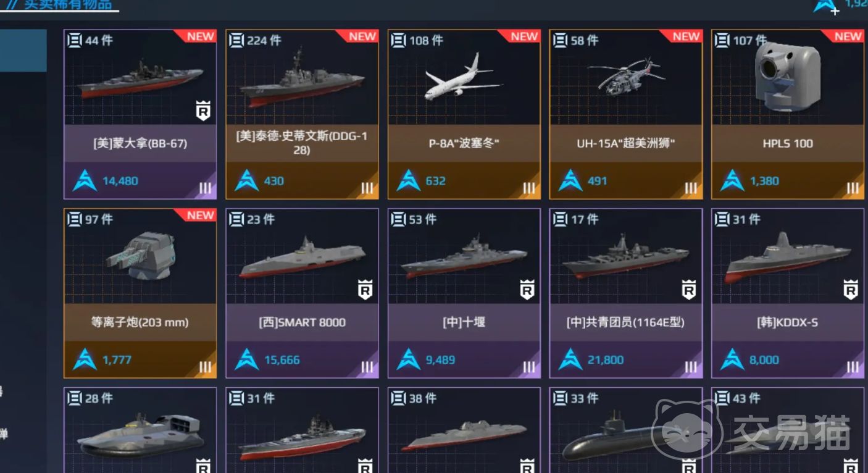Click the quantity icon next to 224 件

236,40
